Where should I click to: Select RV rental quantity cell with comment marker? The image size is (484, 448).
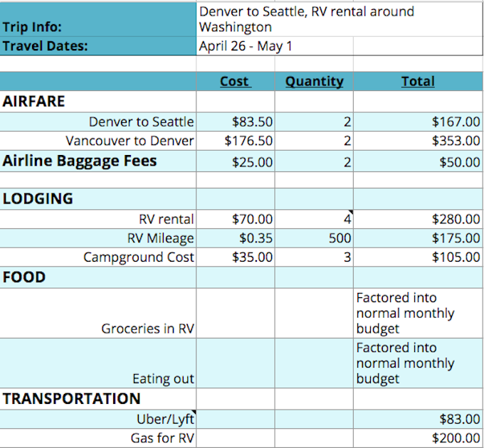(x=314, y=220)
